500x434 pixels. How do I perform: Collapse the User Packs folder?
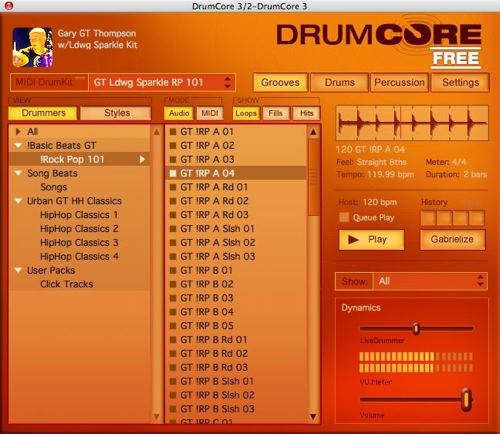pos(18,270)
